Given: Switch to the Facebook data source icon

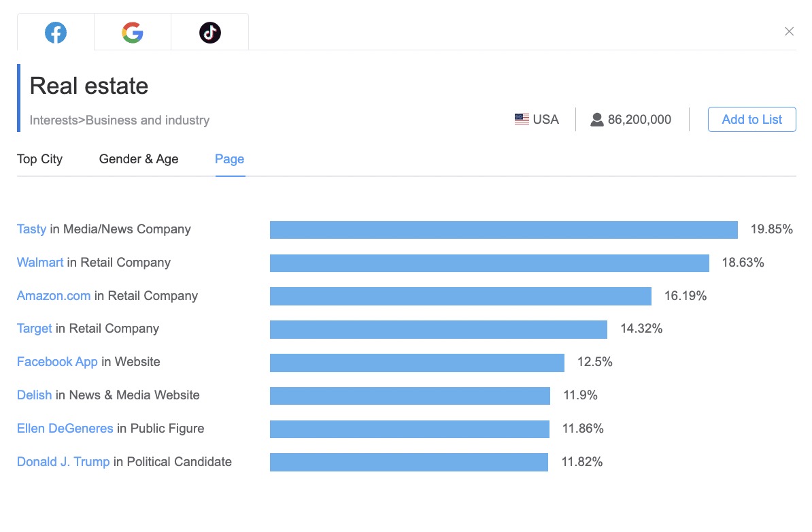Looking at the screenshot, I should 56,32.
